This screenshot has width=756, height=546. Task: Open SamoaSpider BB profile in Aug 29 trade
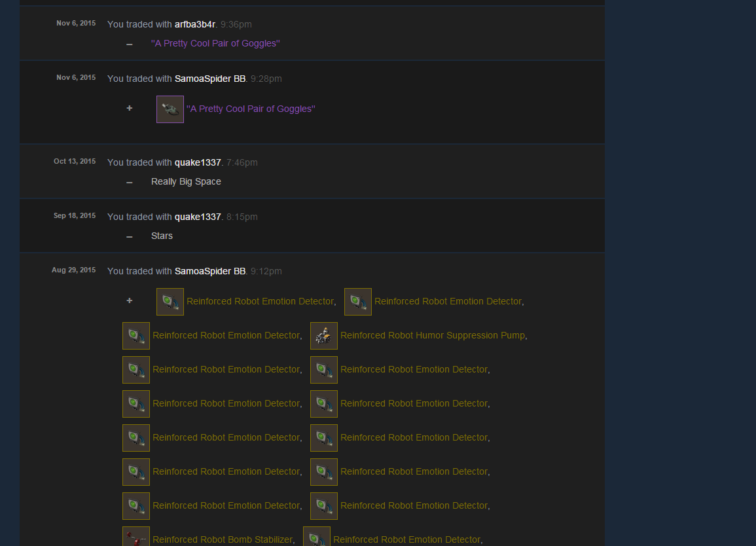[209, 271]
